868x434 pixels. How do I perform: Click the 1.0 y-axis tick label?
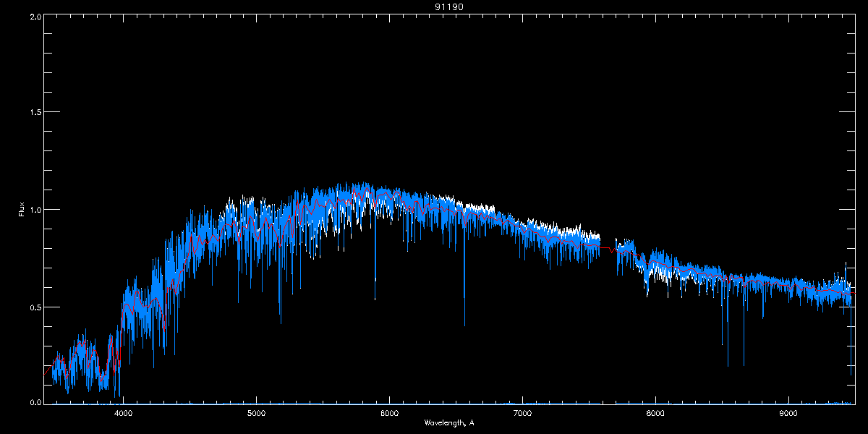pyautogui.click(x=33, y=210)
